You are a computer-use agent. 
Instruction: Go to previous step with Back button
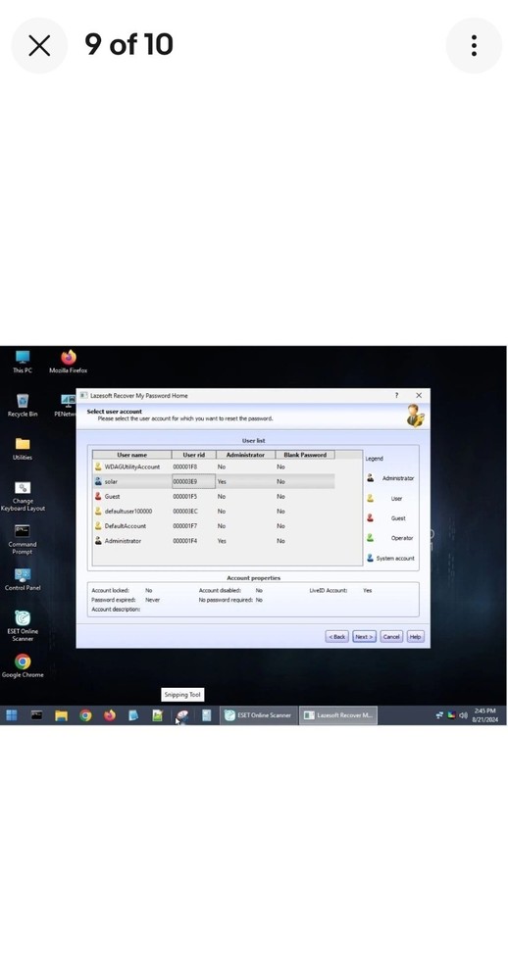[337, 637]
